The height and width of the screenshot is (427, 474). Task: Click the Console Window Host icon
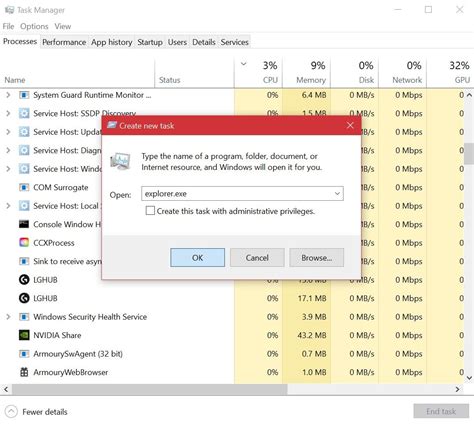pyautogui.click(x=24, y=224)
